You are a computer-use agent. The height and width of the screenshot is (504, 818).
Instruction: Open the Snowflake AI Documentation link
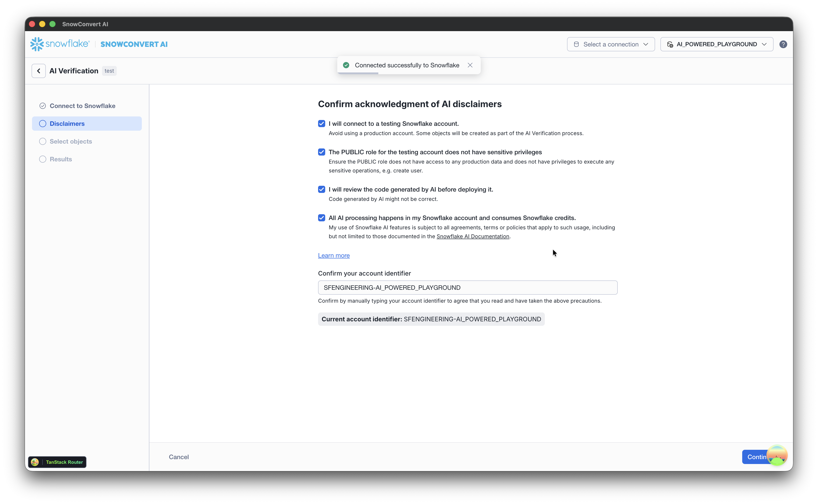point(473,236)
